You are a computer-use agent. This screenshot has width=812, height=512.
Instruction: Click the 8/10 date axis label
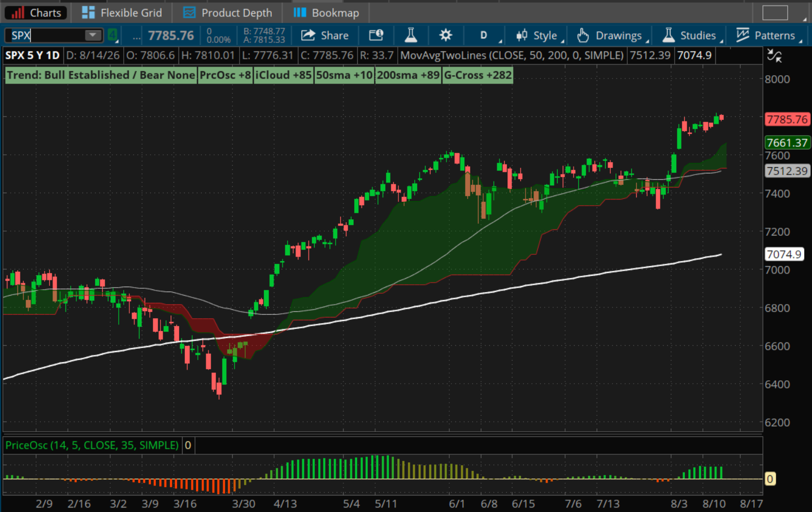click(714, 504)
